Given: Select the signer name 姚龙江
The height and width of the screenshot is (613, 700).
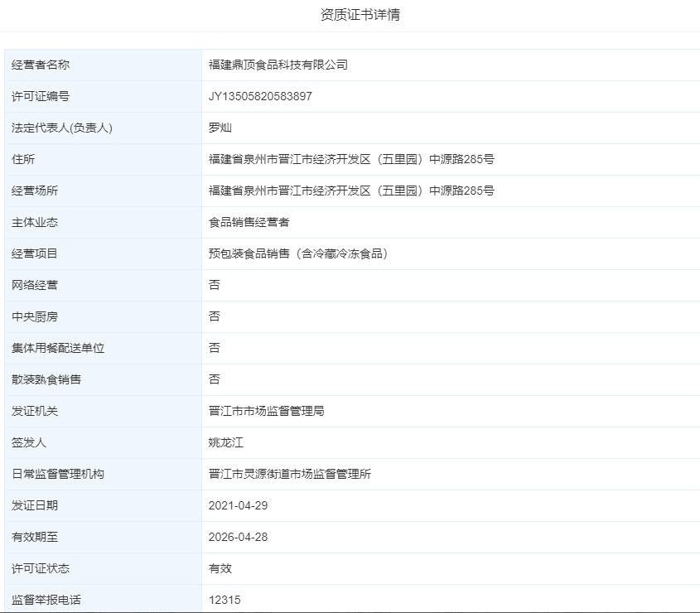Looking at the screenshot, I should point(226,443).
